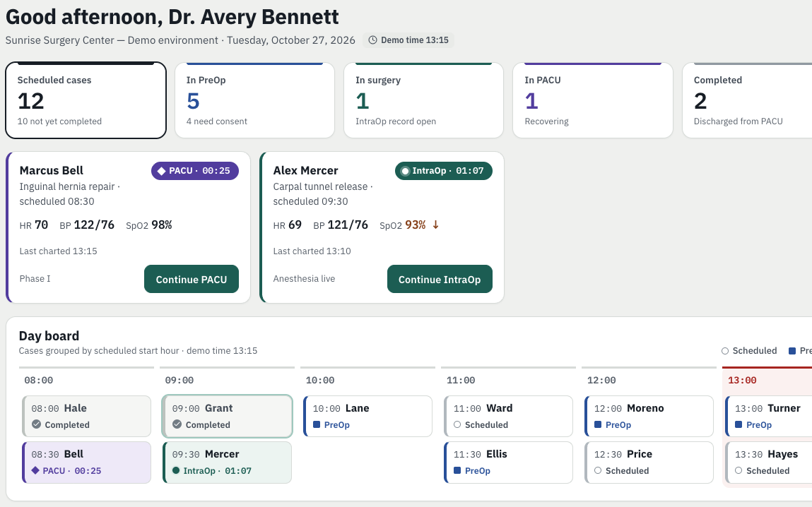Image resolution: width=812 pixels, height=507 pixels.
Task: Click Continue PACU for Marcus Bell
Action: tap(191, 280)
